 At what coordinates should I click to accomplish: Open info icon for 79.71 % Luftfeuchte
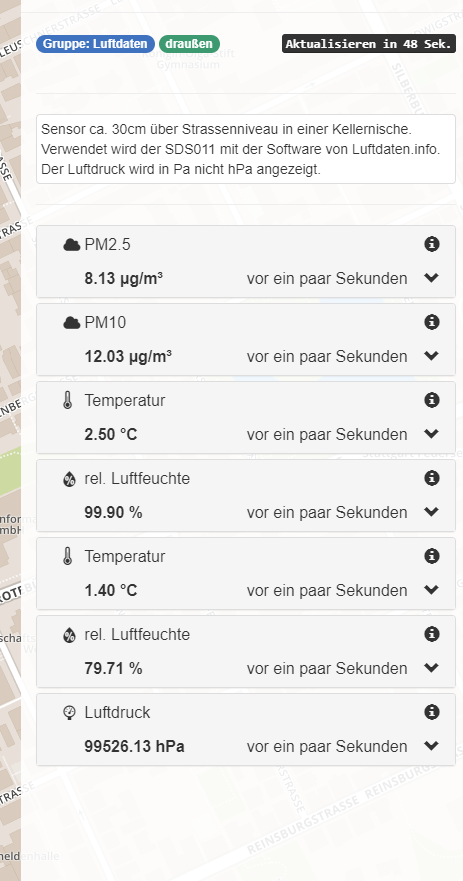point(432,634)
